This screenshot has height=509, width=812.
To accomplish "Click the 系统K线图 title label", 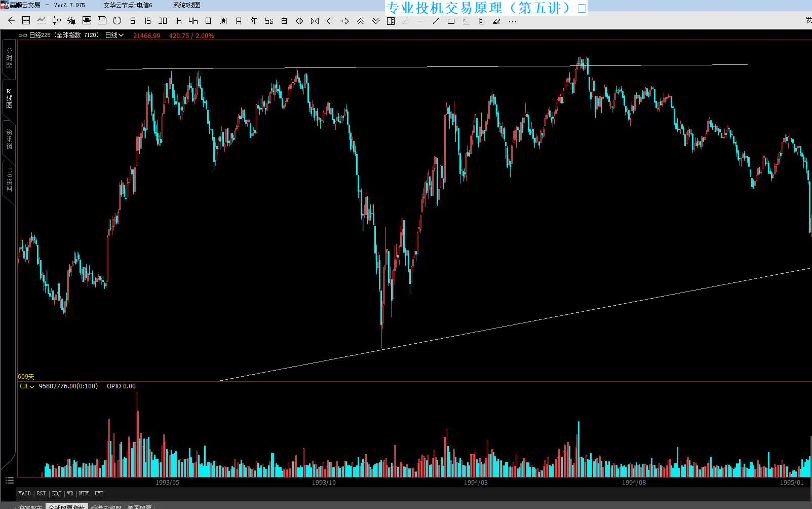I will pos(187,5).
